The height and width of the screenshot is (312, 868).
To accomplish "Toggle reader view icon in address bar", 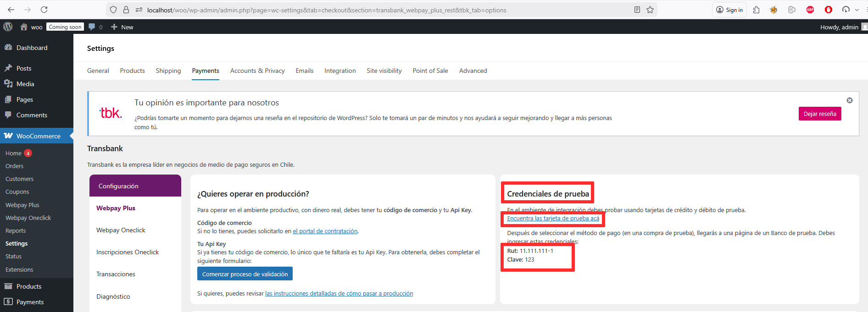I will pyautogui.click(x=637, y=10).
